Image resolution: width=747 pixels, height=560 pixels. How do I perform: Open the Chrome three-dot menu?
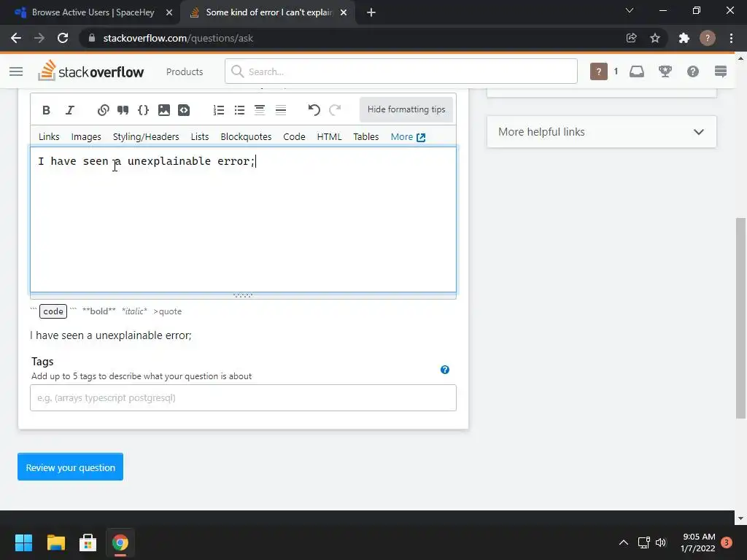[731, 38]
